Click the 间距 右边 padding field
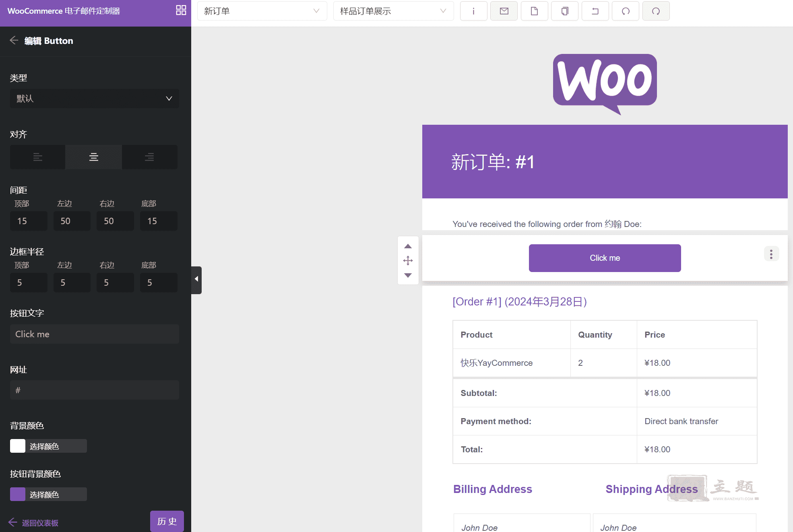The width and height of the screenshot is (793, 532). tap(115, 221)
